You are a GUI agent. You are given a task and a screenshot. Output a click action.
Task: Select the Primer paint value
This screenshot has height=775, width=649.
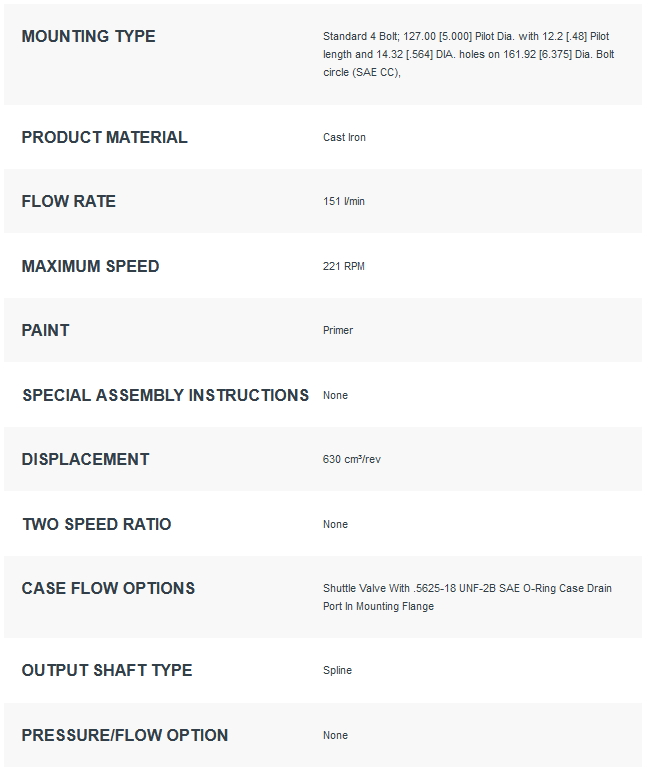[338, 331]
